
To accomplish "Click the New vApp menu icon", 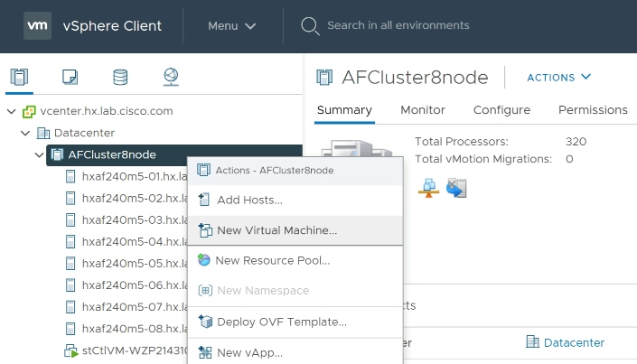I will (x=205, y=352).
